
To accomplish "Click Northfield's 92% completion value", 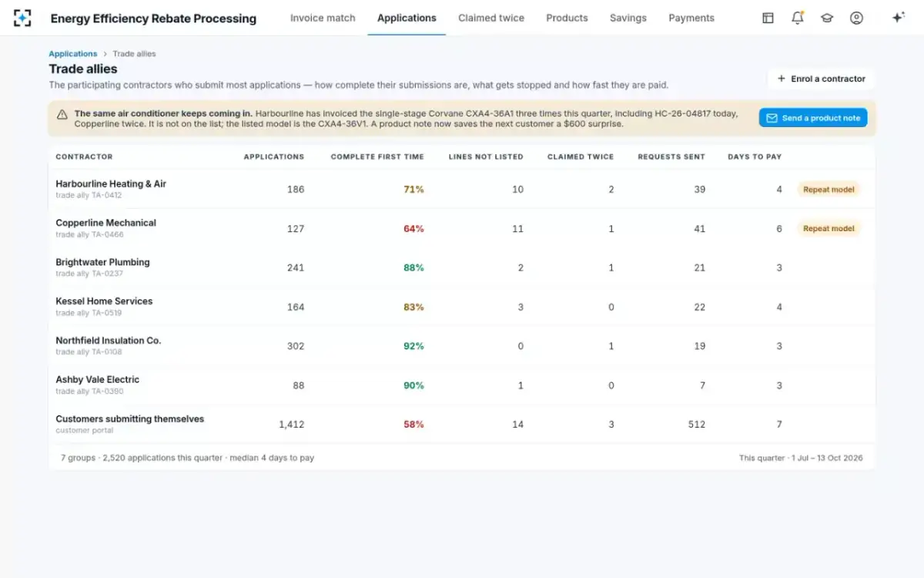I will (x=414, y=346).
